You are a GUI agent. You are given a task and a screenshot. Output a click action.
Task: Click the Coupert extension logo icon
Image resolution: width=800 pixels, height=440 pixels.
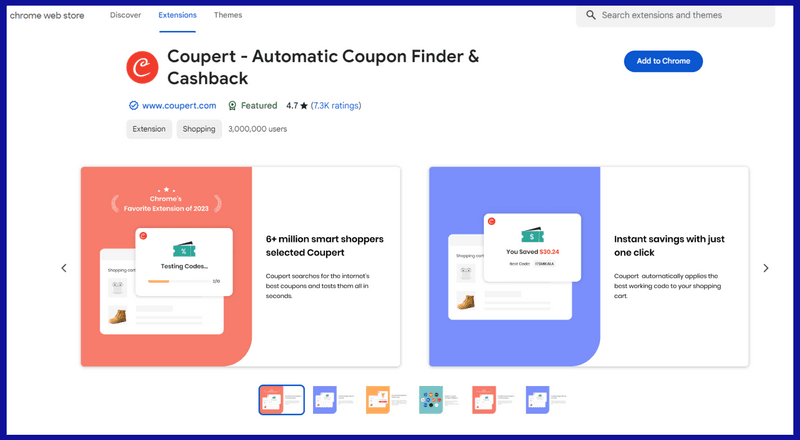coord(142,67)
